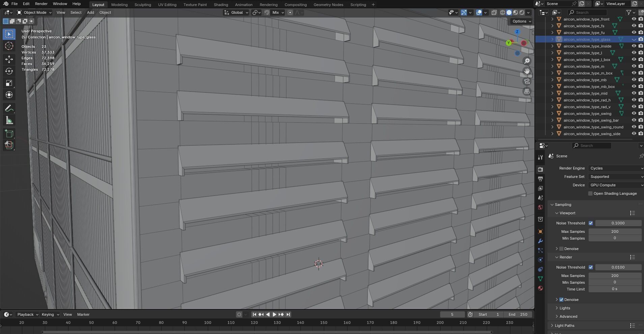Switch orthographic/perspective grid icon

(527, 91)
